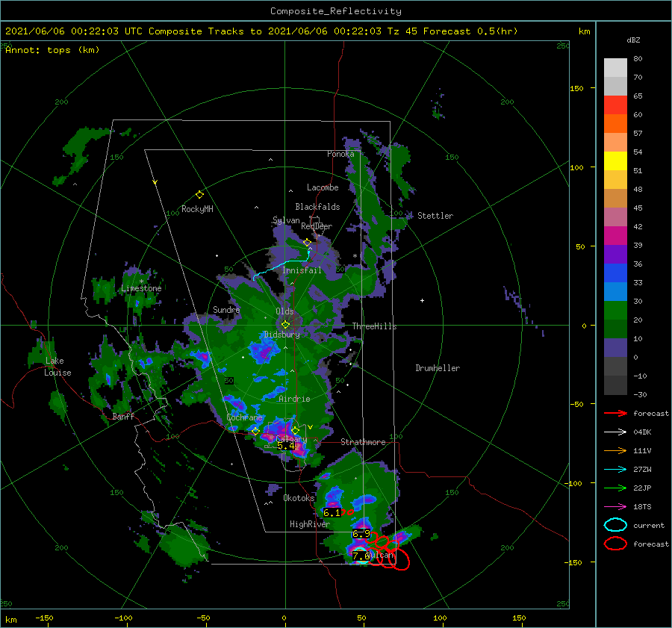Pick the yellow 51-54 dBZ color swatch

click(x=615, y=161)
